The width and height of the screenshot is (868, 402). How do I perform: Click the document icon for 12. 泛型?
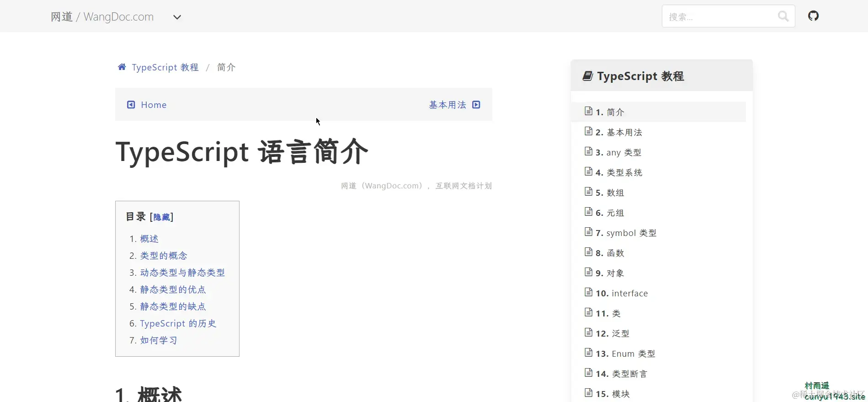589,332
